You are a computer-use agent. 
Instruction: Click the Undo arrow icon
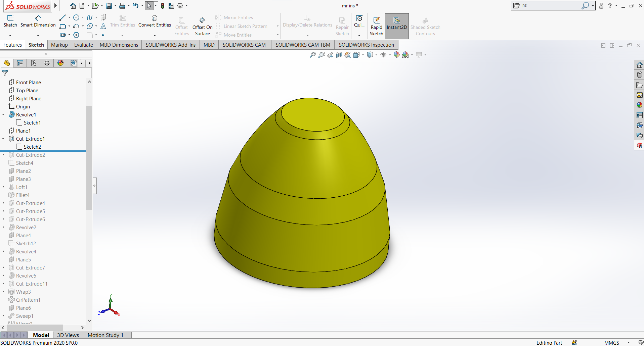[x=135, y=6]
